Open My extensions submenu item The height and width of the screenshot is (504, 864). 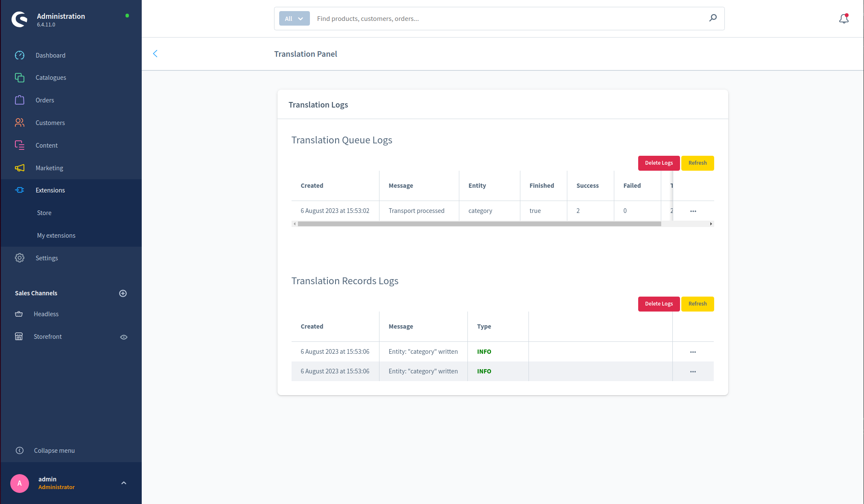coord(56,235)
